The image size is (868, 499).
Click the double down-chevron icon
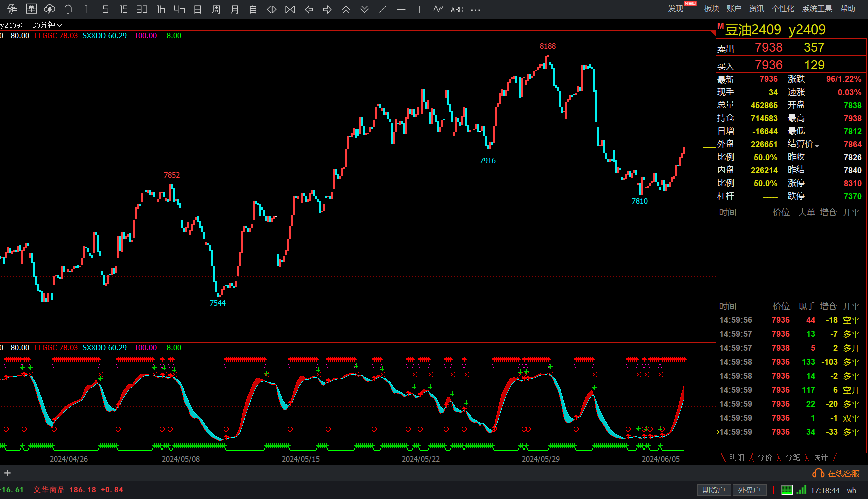tap(365, 9)
